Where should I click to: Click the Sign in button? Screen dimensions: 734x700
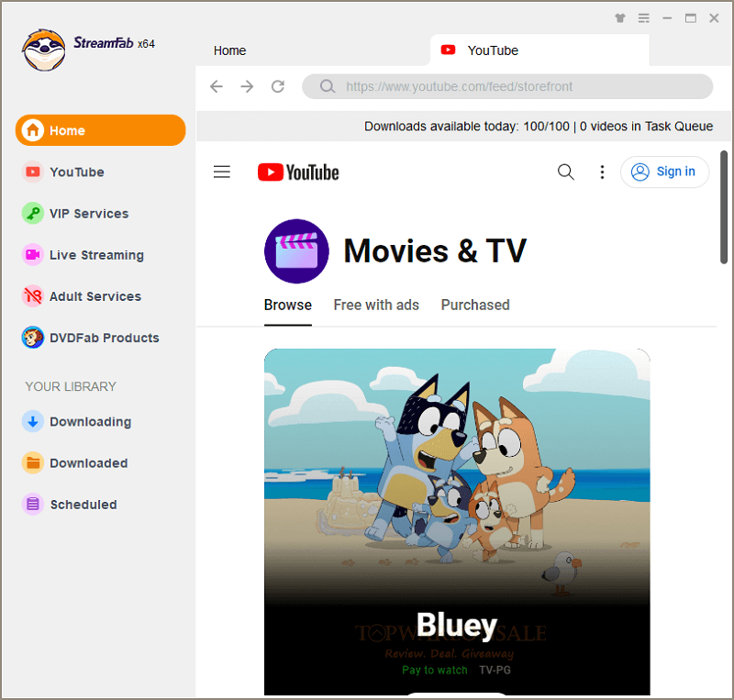(664, 172)
